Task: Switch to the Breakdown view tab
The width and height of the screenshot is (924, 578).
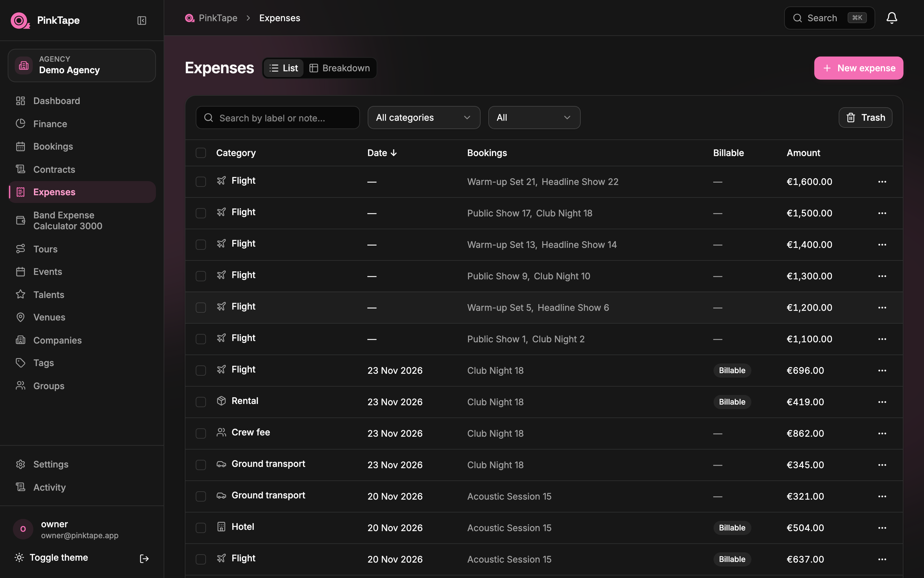Action: coord(340,68)
